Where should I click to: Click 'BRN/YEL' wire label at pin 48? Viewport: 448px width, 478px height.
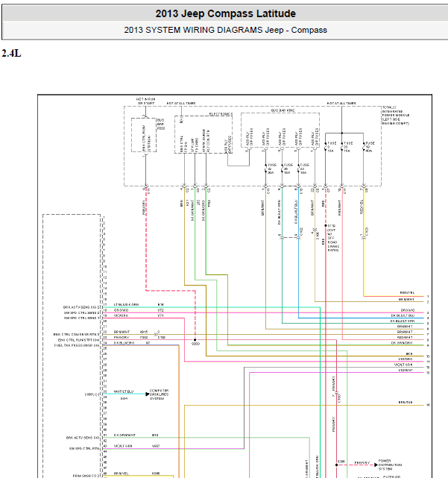(x=121, y=474)
